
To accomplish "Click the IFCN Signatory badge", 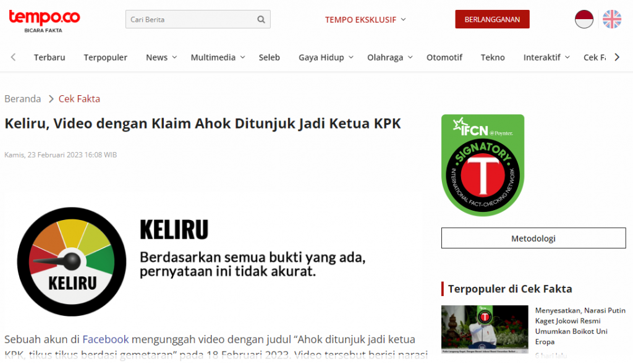I will coord(483,165).
